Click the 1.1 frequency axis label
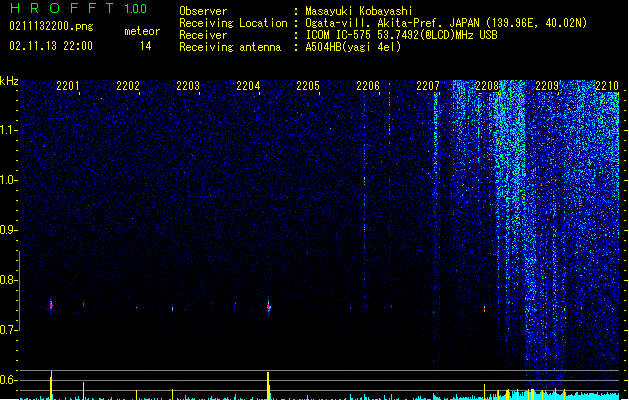Viewport: 629px width, 400px height. [9, 130]
